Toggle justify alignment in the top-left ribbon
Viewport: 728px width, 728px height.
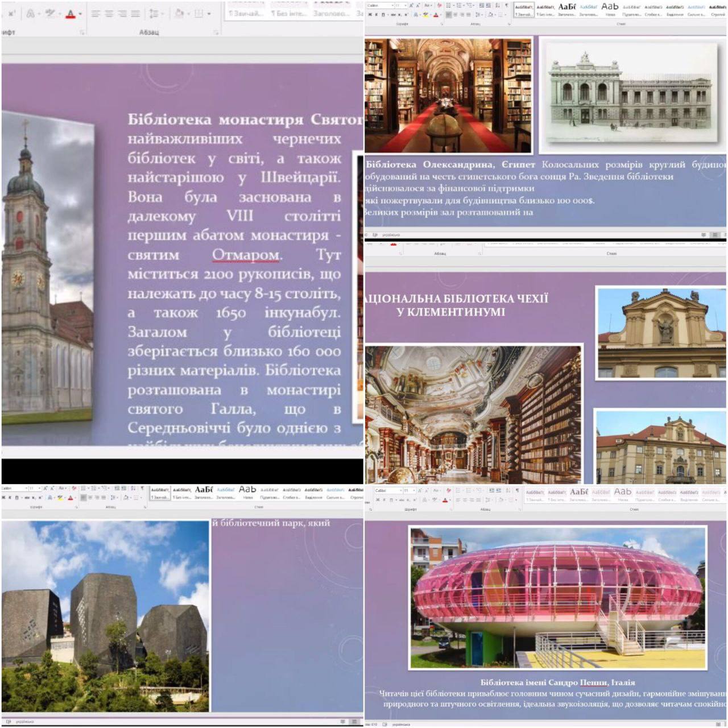(x=135, y=14)
